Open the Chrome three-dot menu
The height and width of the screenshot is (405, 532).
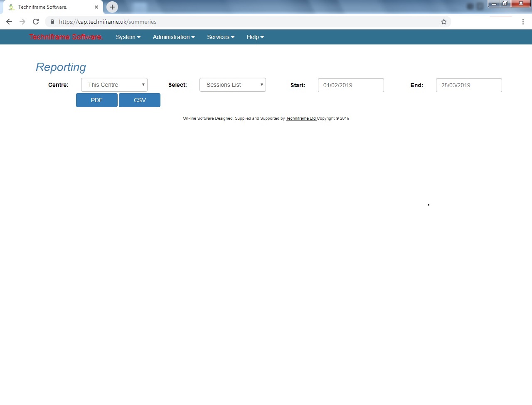pos(523,22)
